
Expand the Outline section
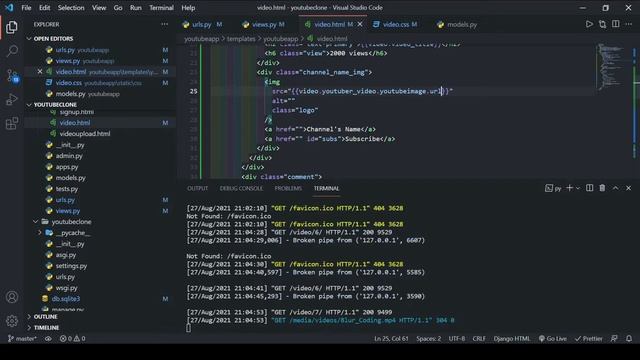point(45,317)
